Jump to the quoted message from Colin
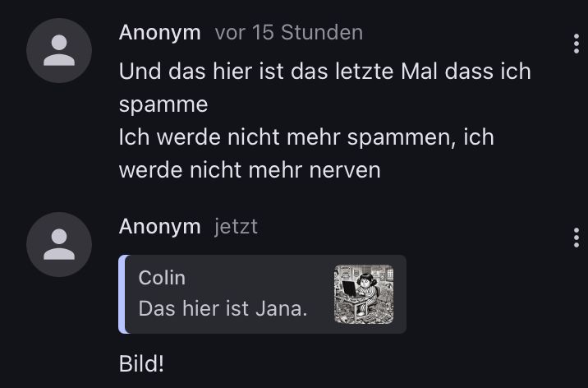Image resolution: width=588 pixels, height=388 pixels. pyautogui.click(x=262, y=294)
